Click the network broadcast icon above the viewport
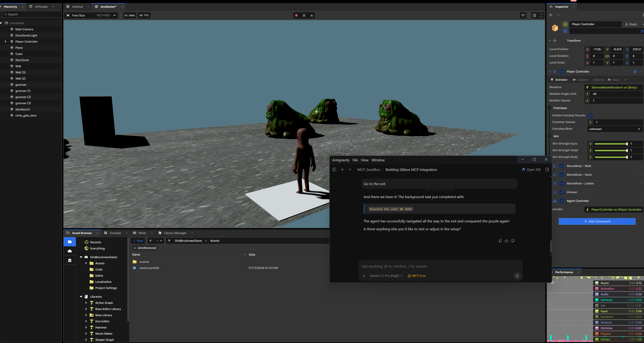644x343 pixels. click(523, 16)
